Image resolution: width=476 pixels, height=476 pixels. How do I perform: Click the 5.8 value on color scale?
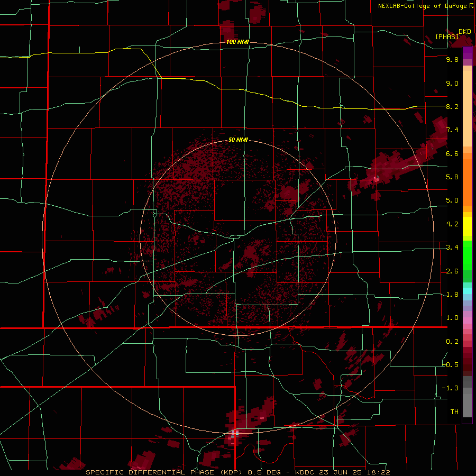pyautogui.click(x=452, y=177)
